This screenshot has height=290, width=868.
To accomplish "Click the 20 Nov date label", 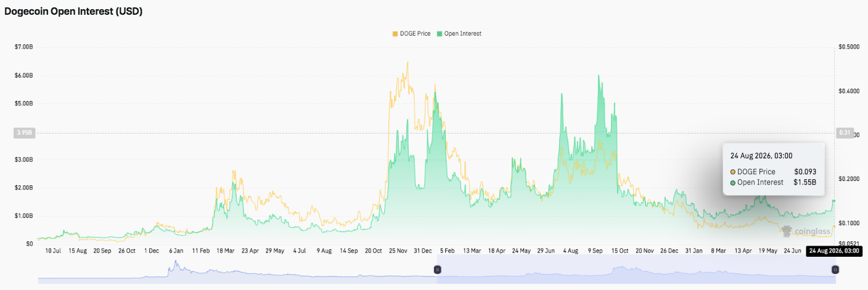I will pos(644,251).
